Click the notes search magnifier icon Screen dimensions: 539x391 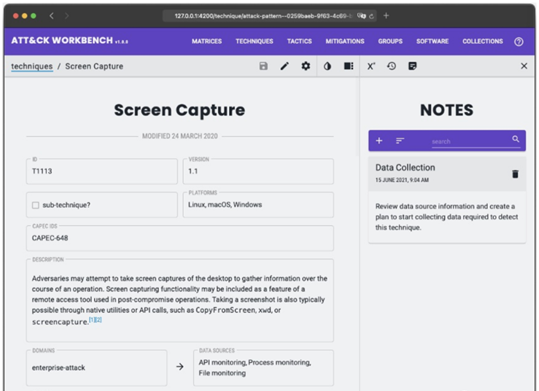tap(515, 139)
